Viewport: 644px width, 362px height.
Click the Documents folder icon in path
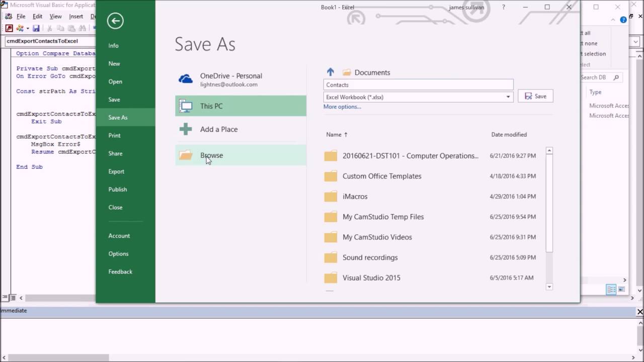coord(347,72)
